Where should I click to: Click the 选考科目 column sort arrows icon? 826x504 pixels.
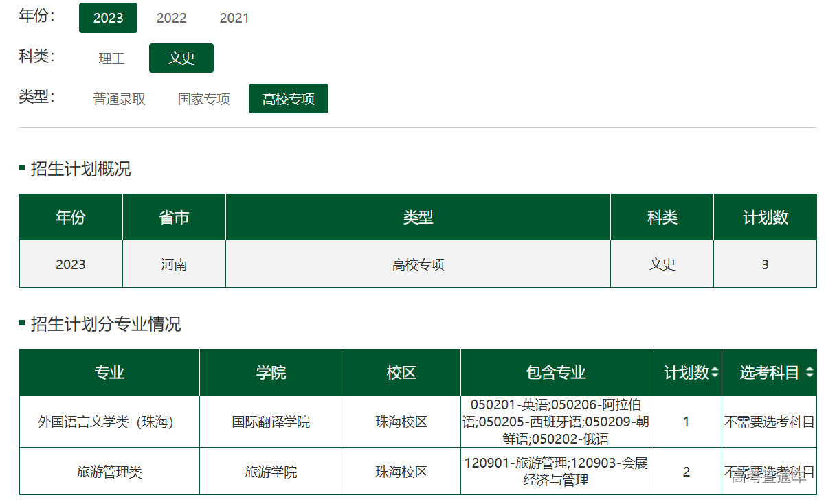(810, 373)
